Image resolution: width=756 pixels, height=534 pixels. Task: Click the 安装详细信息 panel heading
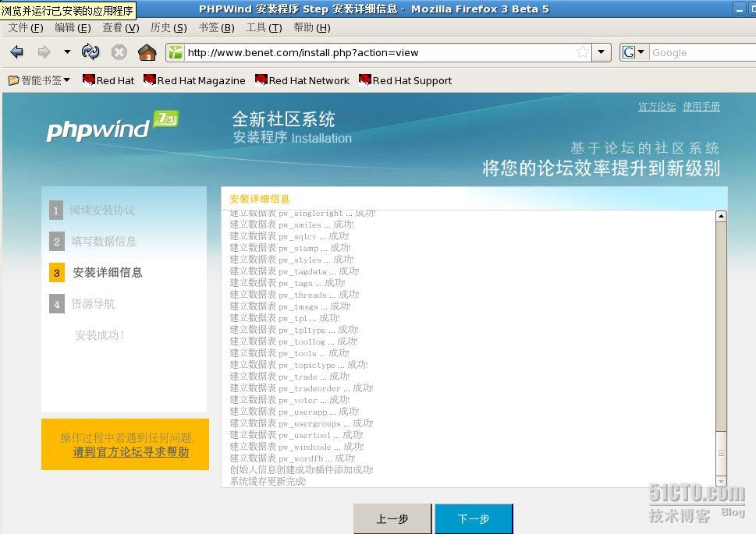(x=259, y=199)
